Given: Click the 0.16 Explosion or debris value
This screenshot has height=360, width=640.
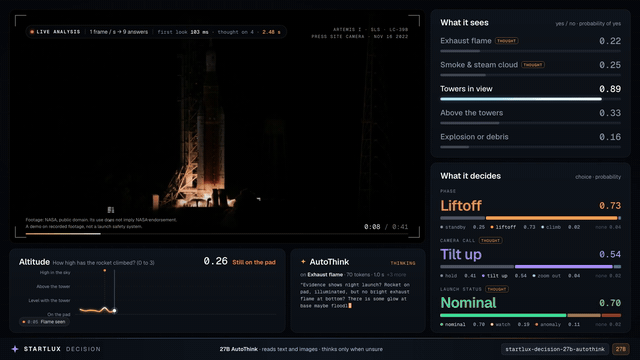Looking at the screenshot, I should coord(610,137).
